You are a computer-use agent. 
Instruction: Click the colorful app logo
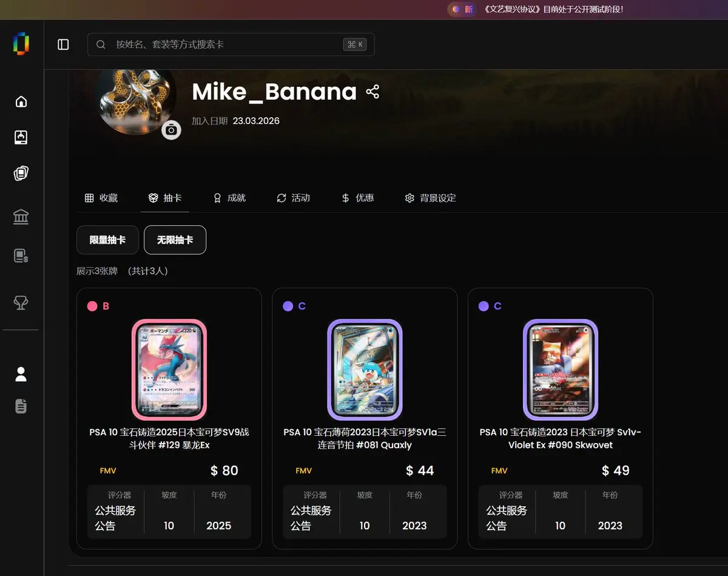(21, 44)
